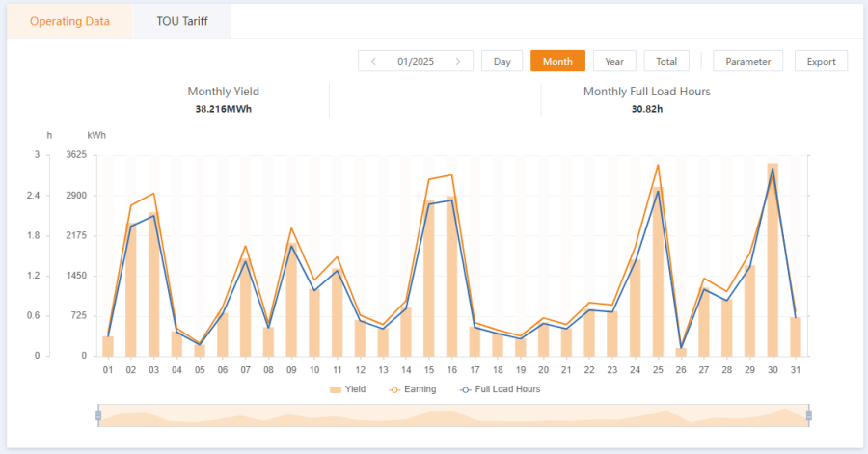Go to next month using right chevron

tap(458, 61)
